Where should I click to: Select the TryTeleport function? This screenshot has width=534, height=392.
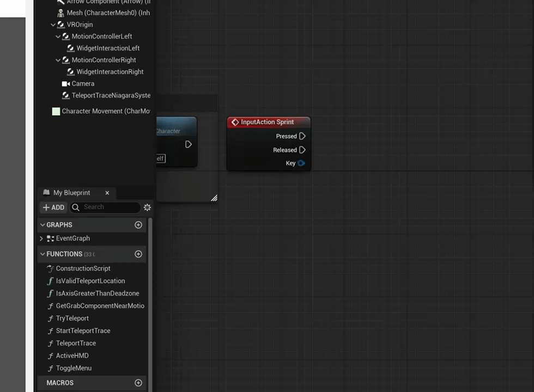(x=72, y=318)
